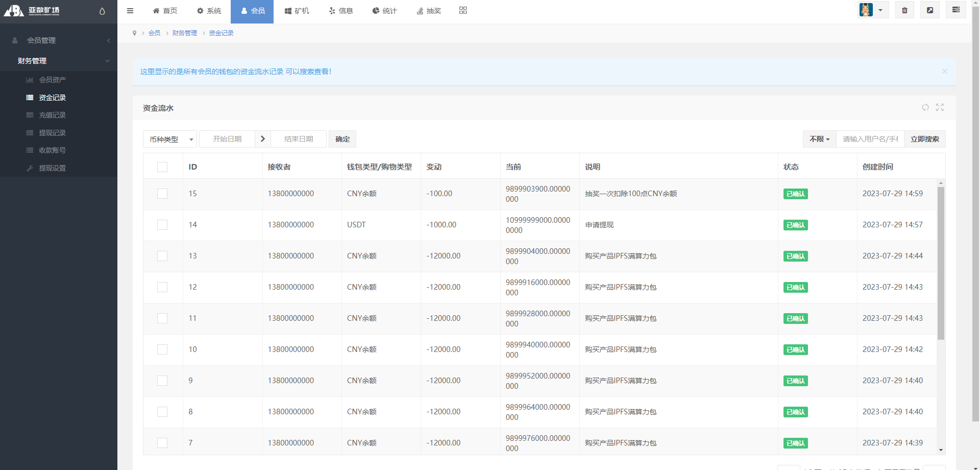Open the 不限 search filter dropdown
Viewport: 980px width, 470px height.
819,139
